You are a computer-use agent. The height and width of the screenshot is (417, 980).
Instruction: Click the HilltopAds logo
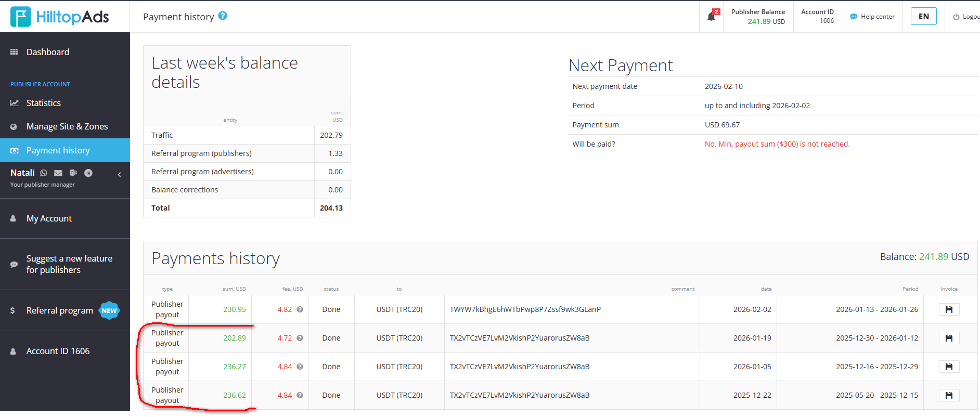[x=60, y=17]
